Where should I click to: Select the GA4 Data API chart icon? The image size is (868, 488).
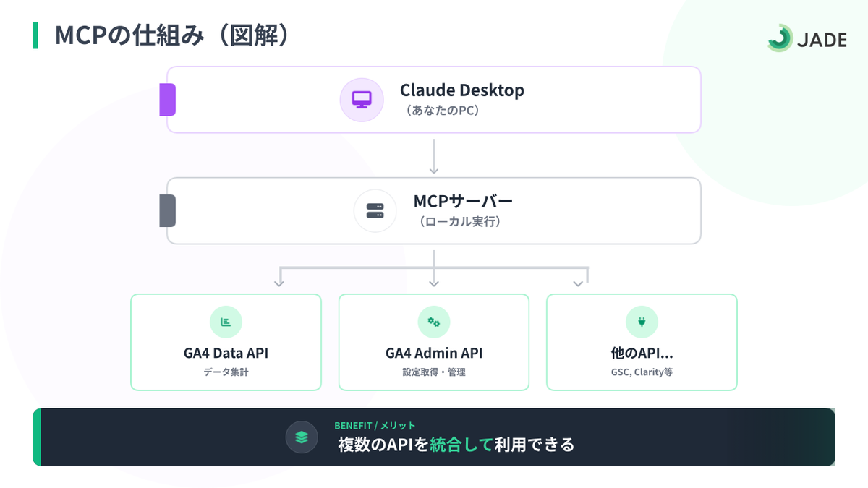(x=226, y=322)
